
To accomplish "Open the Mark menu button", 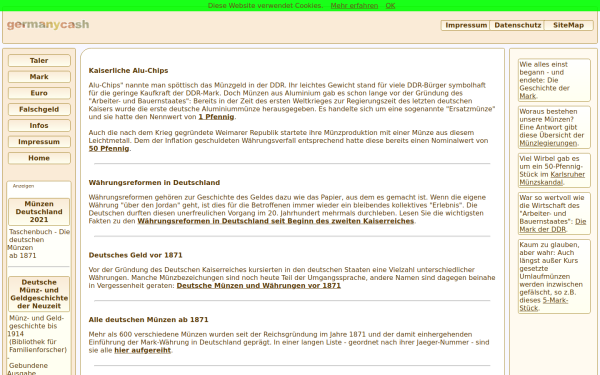I will (39, 77).
